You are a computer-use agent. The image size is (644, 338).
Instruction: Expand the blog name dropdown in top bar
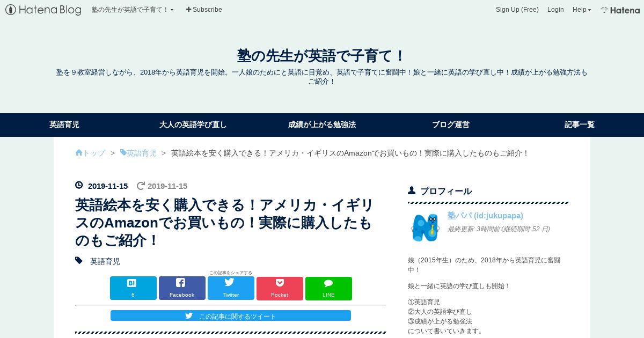[133, 10]
